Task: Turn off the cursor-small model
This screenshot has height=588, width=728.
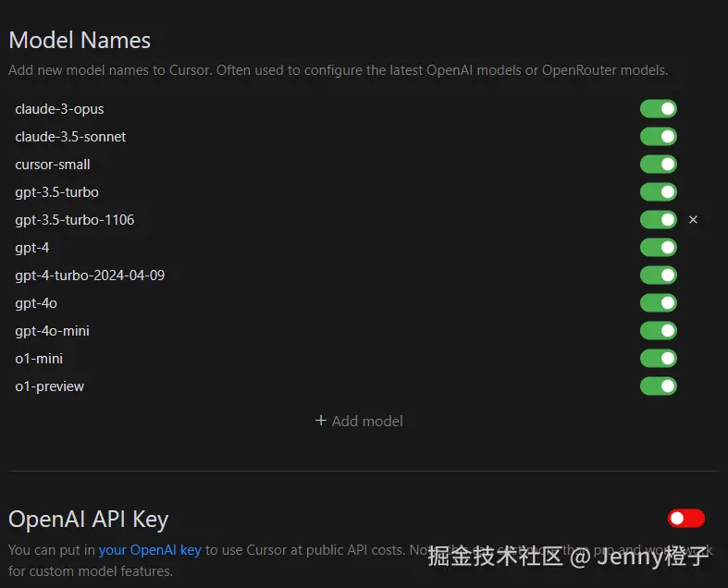Action: [x=659, y=165]
